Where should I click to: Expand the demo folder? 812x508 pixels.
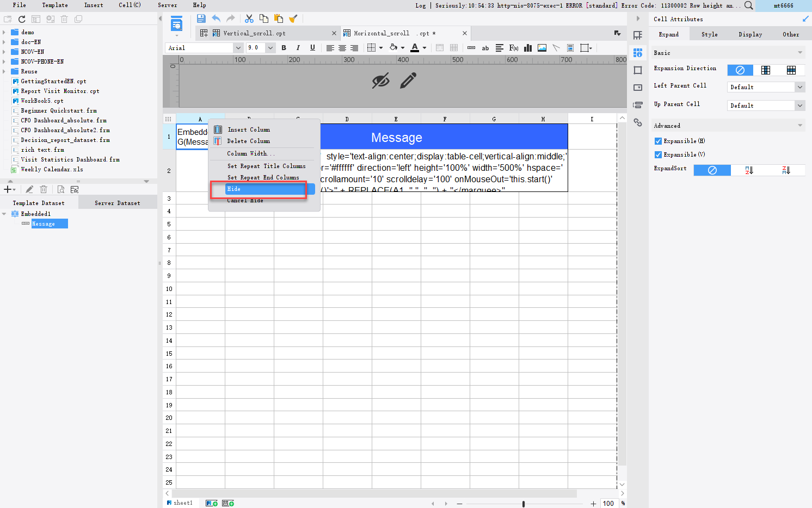coord(4,32)
